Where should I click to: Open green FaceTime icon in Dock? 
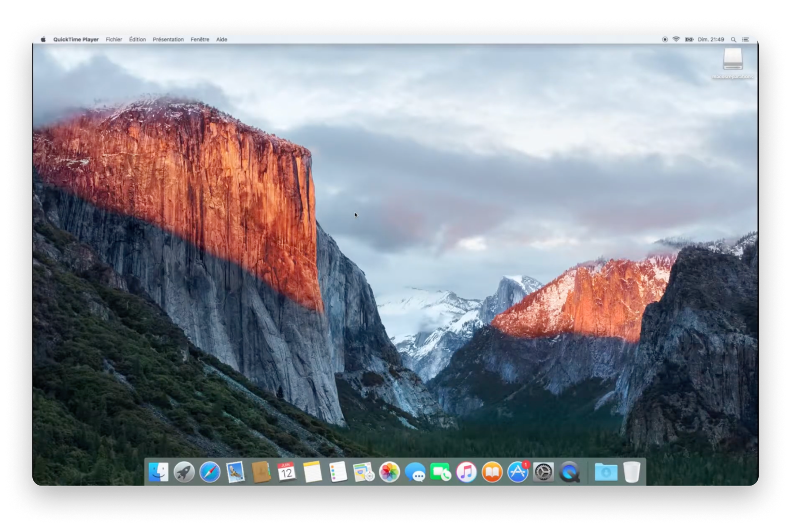440,472
